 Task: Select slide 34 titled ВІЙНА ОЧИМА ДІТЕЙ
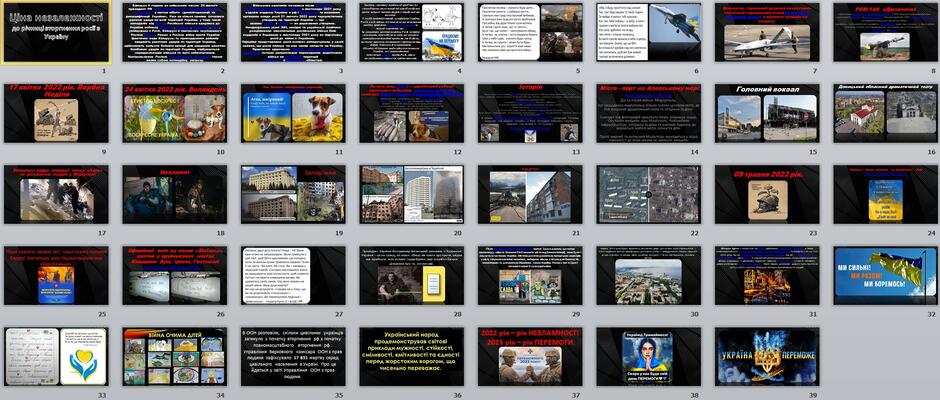pos(174,356)
